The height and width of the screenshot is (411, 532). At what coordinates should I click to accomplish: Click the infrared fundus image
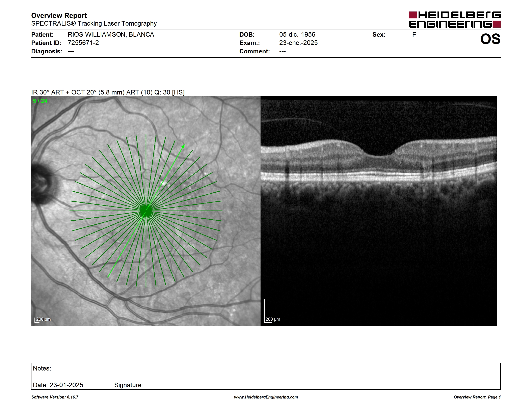[146, 211]
